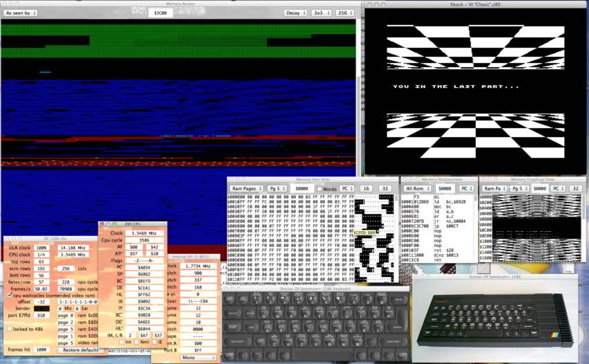Click the Memory Disassembler vertical scrollbar

point(475,228)
